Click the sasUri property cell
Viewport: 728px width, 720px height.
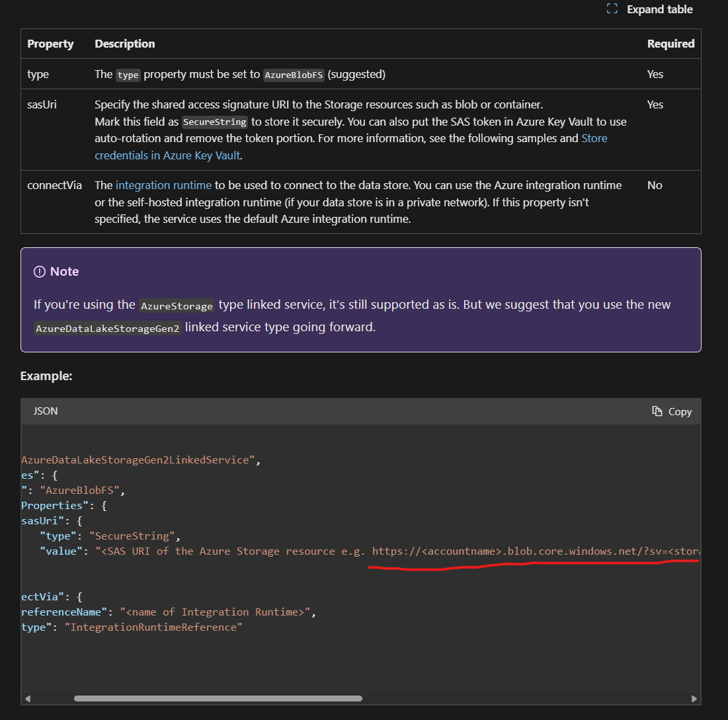coord(42,104)
